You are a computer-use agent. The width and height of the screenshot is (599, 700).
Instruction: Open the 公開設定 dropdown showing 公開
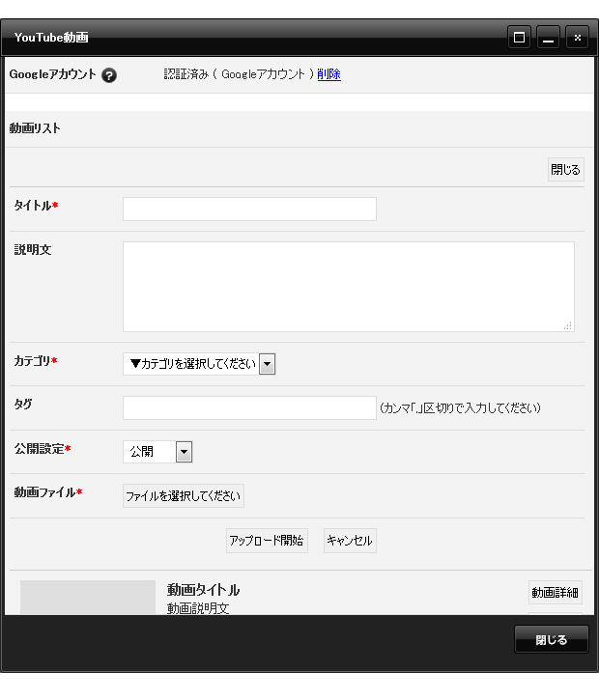point(157,452)
